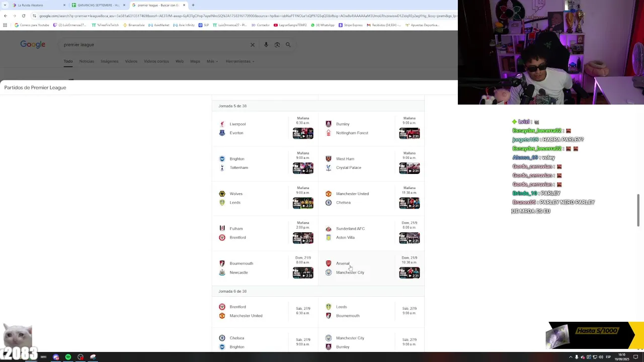
Task: Play Fulham vs Brentford preview video
Action: click(x=303, y=238)
